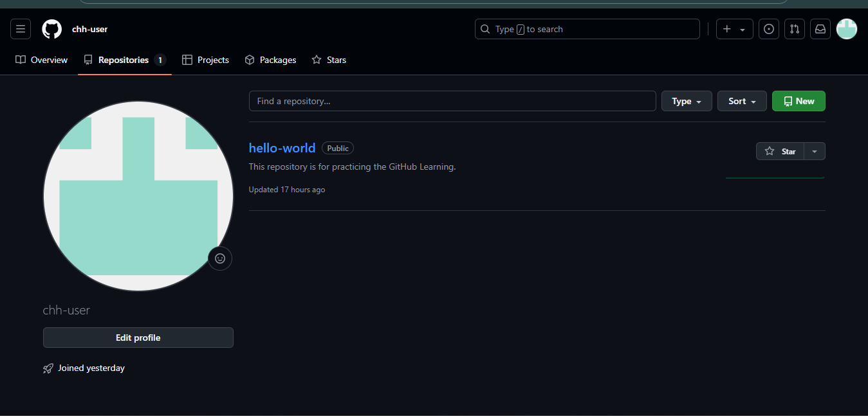The height and width of the screenshot is (416, 868).
Task: Switch to the Projects tab
Action: [206, 60]
